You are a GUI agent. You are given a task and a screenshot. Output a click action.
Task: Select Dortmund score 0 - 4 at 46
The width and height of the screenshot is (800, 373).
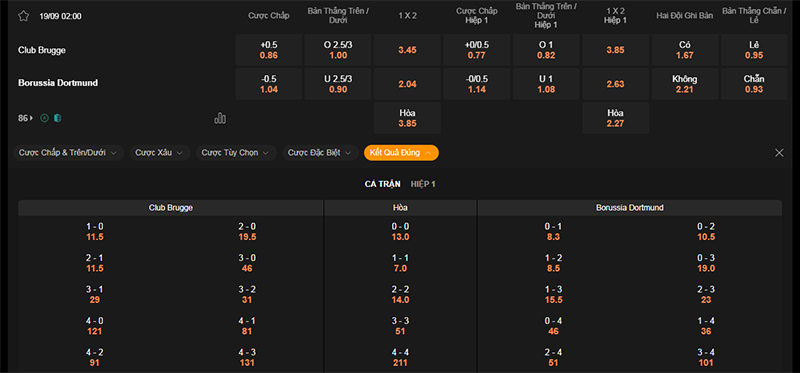[553, 326]
